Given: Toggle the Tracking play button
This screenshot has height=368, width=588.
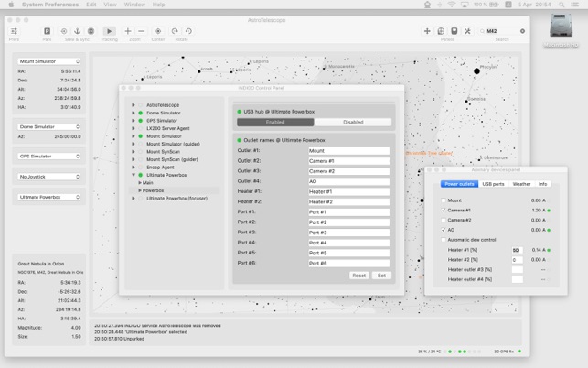Looking at the screenshot, I should tap(109, 31).
